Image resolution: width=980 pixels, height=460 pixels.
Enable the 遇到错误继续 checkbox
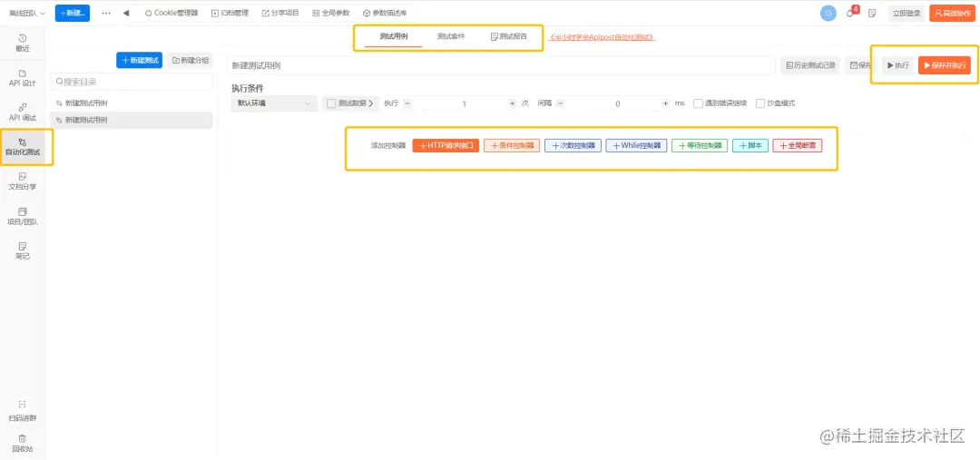tap(698, 103)
